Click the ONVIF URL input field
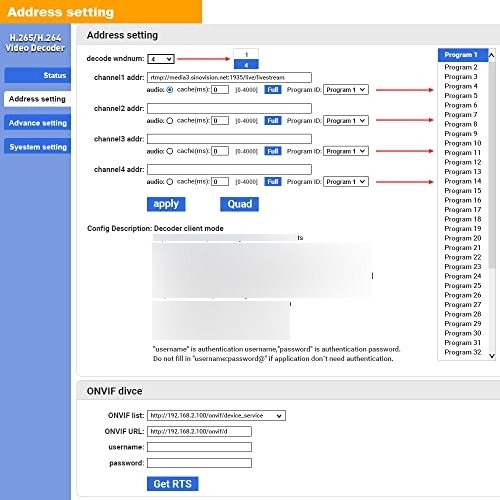500x500 pixels. pyautogui.click(x=199, y=432)
